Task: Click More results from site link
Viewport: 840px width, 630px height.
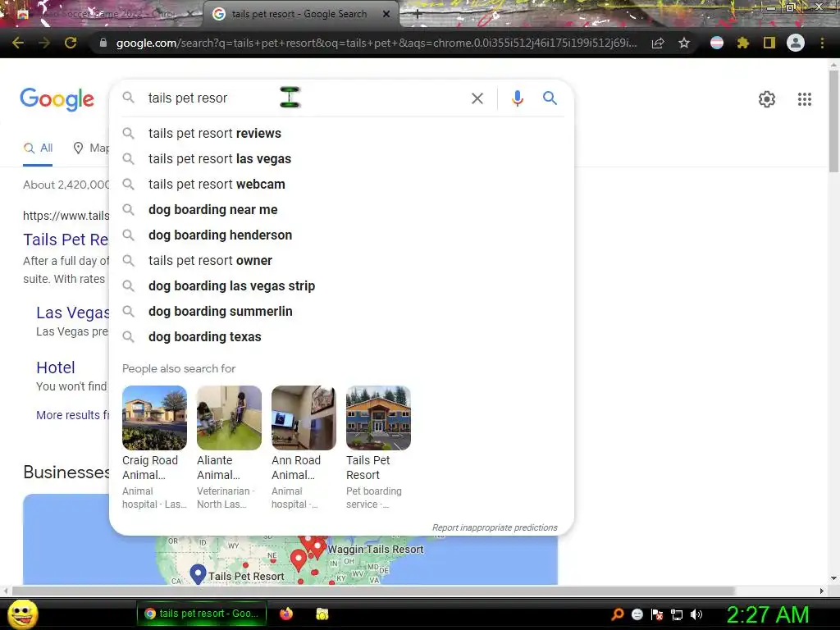Action: (x=72, y=415)
